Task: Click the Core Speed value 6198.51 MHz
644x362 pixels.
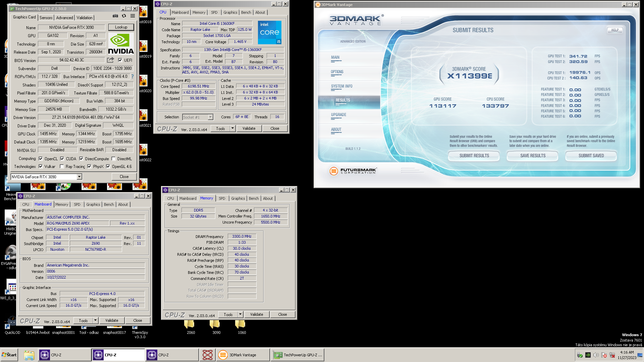Action: (x=199, y=86)
